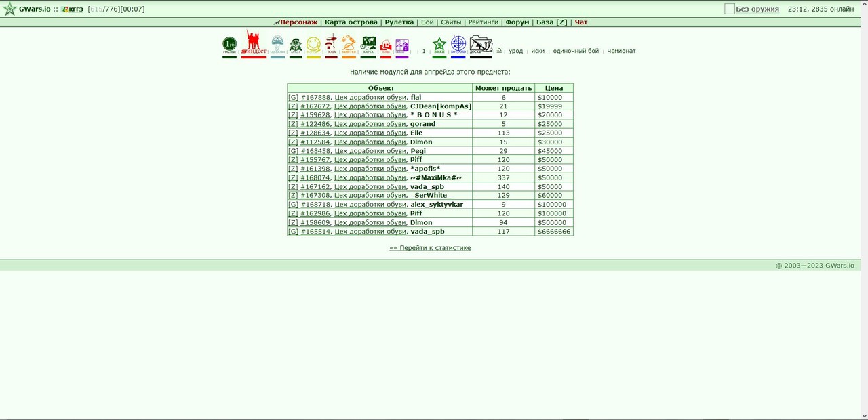
Task: Open object #162986 link
Action: [315, 213]
